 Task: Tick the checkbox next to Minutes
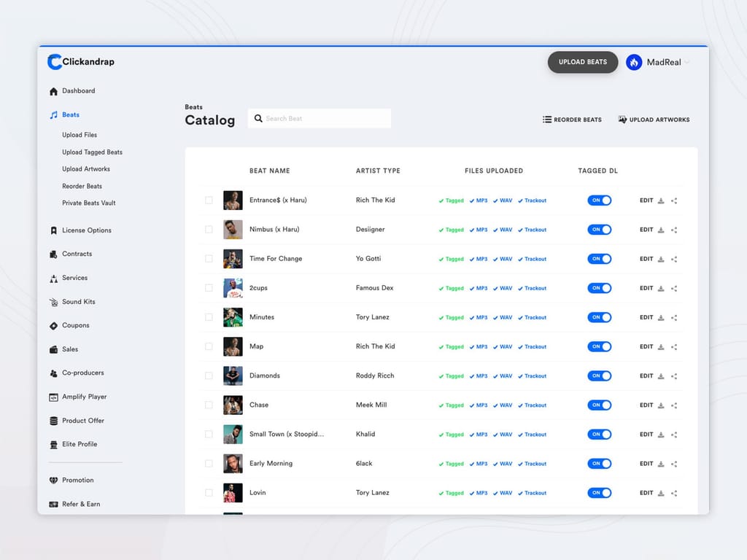pos(209,317)
